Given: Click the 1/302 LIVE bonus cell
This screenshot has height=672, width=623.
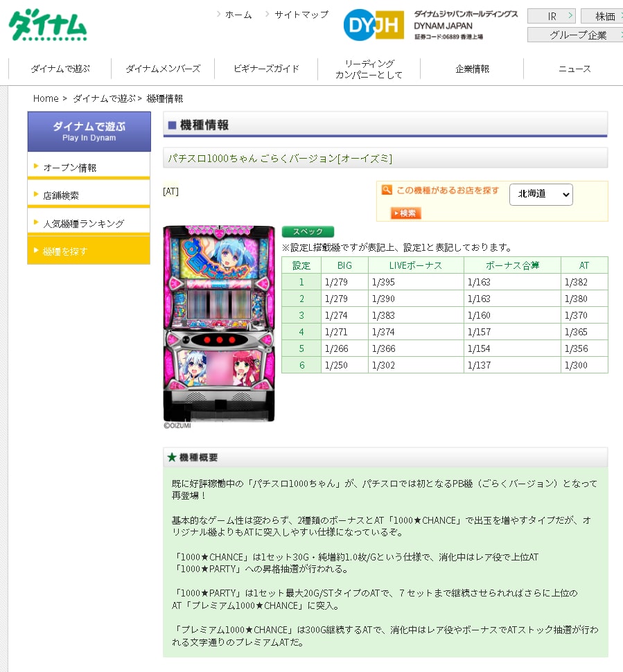Looking at the screenshot, I should pos(416,365).
